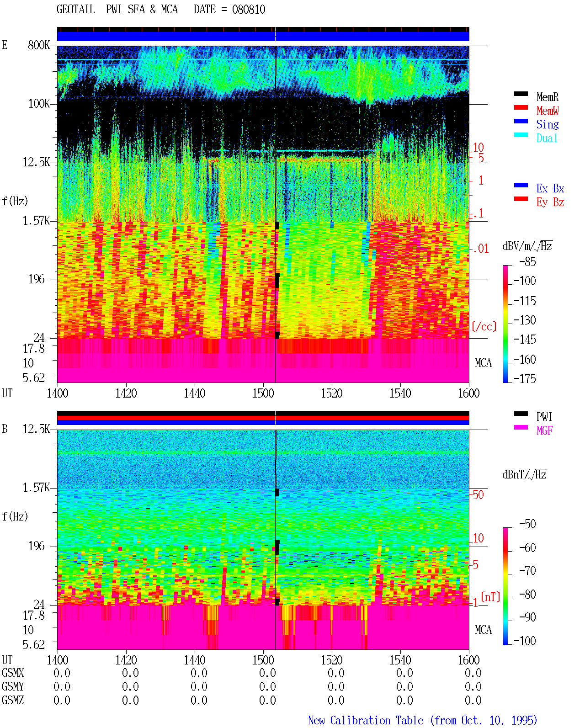Click the "MemW" legend label
The height and width of the screenshot is (728, 585).
tap(548, 111)
